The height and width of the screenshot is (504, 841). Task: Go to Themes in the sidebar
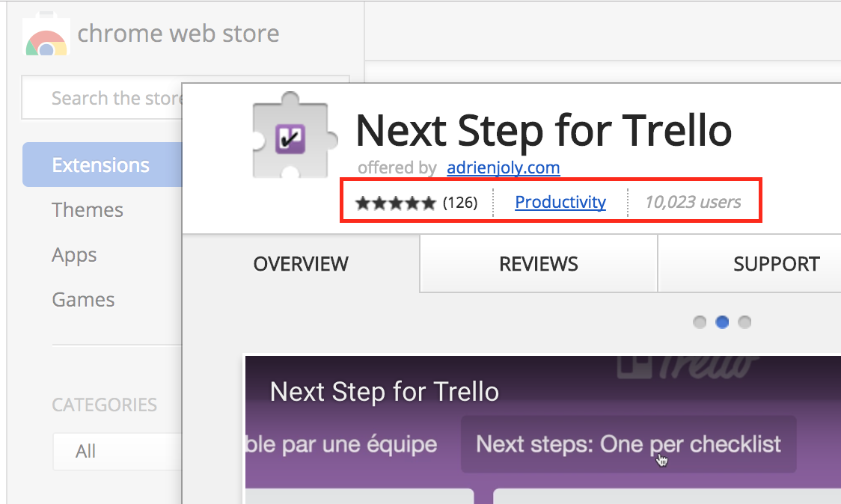(88, 210)
